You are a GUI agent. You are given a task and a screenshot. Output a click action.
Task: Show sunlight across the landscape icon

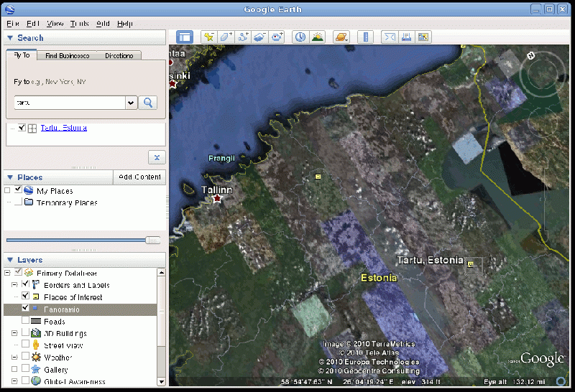(318, 37)
